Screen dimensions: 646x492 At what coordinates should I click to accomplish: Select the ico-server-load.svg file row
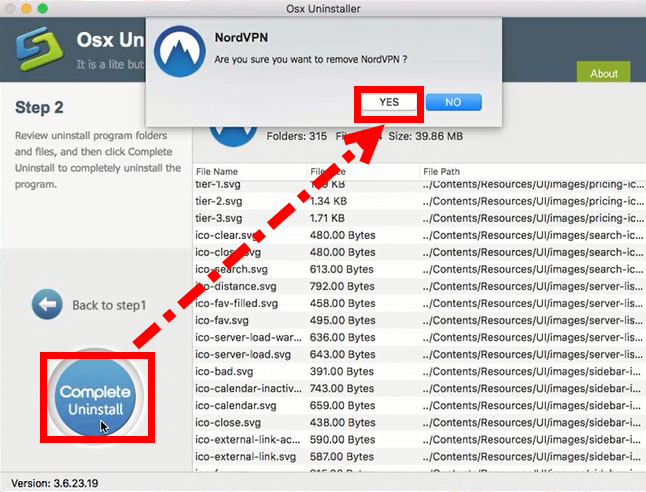click(243, 354)
